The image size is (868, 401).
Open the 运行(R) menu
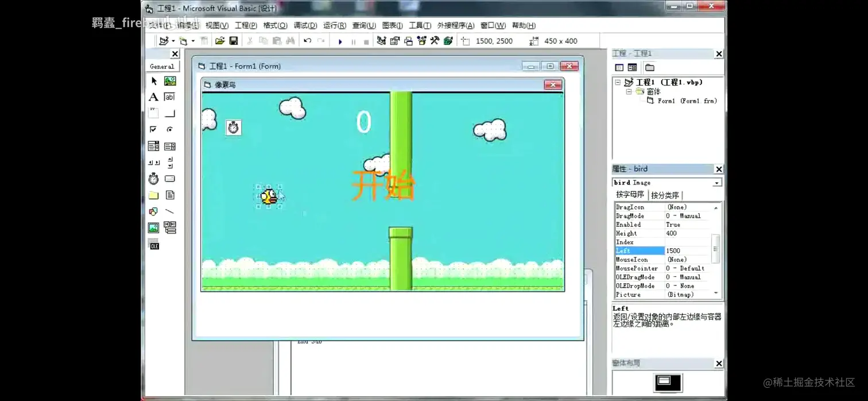tap(334, 25)
